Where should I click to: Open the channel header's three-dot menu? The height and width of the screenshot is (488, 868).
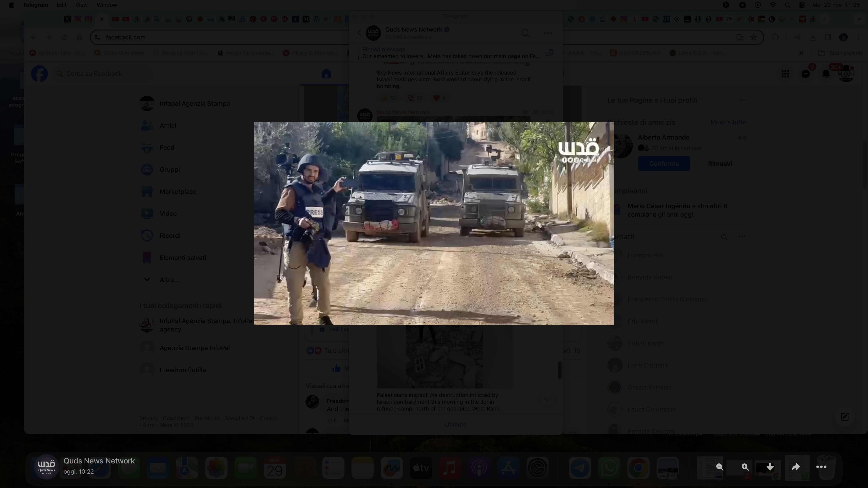(548, 33)
